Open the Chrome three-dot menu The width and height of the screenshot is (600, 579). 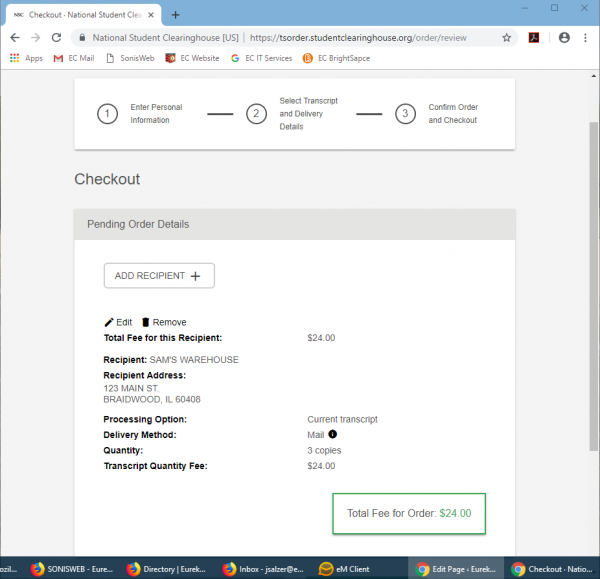[x=586, y=37]
